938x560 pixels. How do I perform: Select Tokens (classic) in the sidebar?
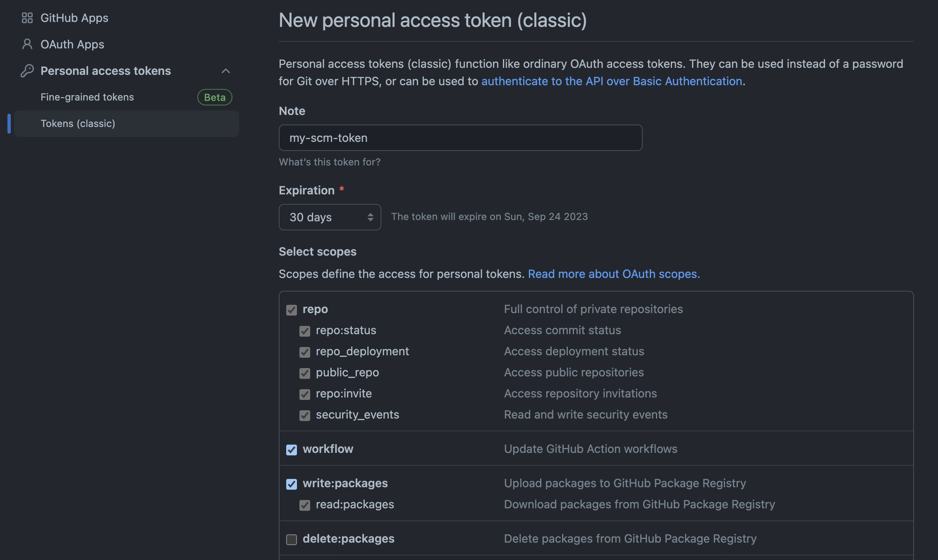click(x=78, y=123)
